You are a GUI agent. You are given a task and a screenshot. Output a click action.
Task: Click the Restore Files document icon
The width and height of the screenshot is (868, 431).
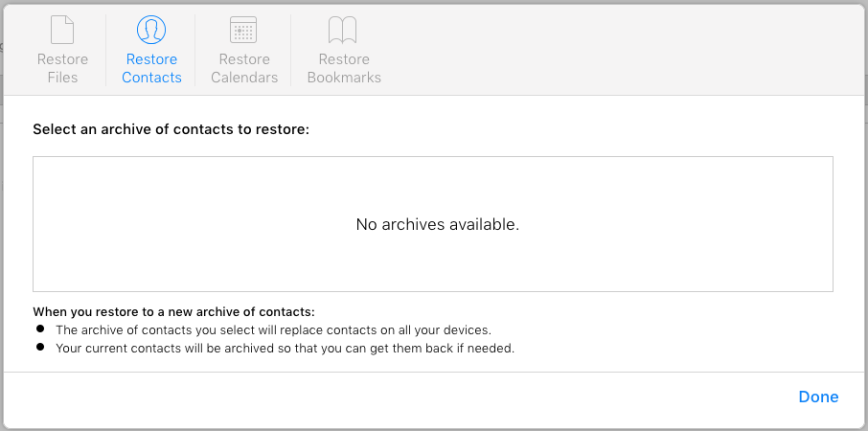[62, 30]
